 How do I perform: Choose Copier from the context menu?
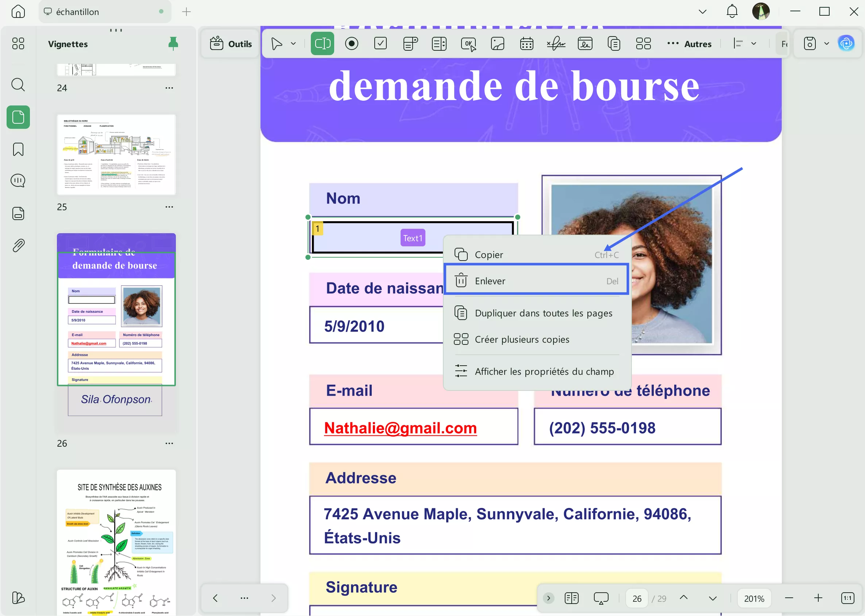(489, 254)
